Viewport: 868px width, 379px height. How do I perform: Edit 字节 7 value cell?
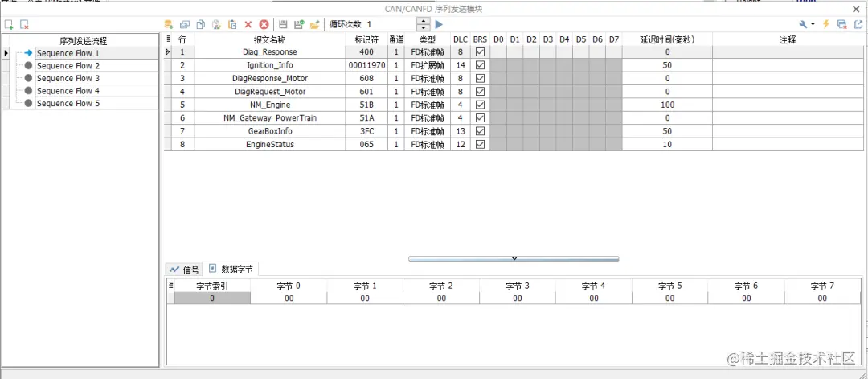click(823, 298)
